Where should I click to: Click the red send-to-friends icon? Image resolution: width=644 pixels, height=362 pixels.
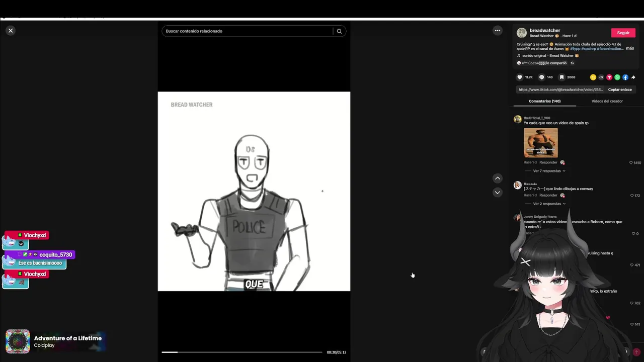(609, 77)
